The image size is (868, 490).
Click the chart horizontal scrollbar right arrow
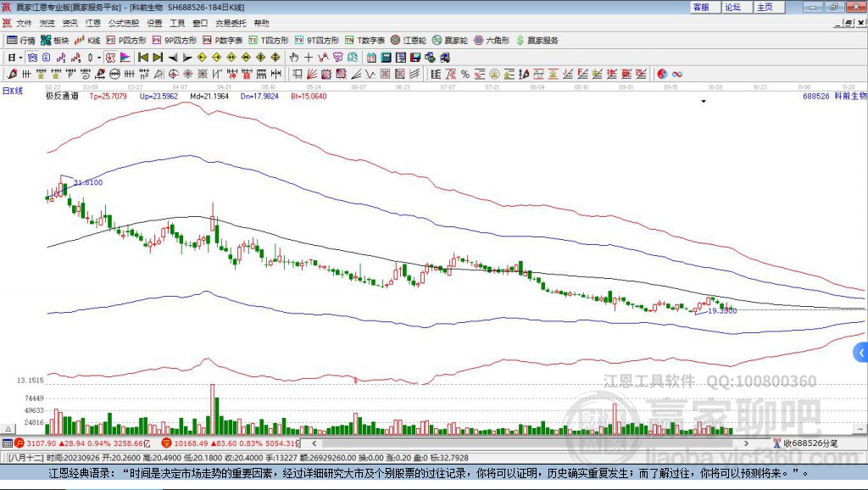pos(746,443)
